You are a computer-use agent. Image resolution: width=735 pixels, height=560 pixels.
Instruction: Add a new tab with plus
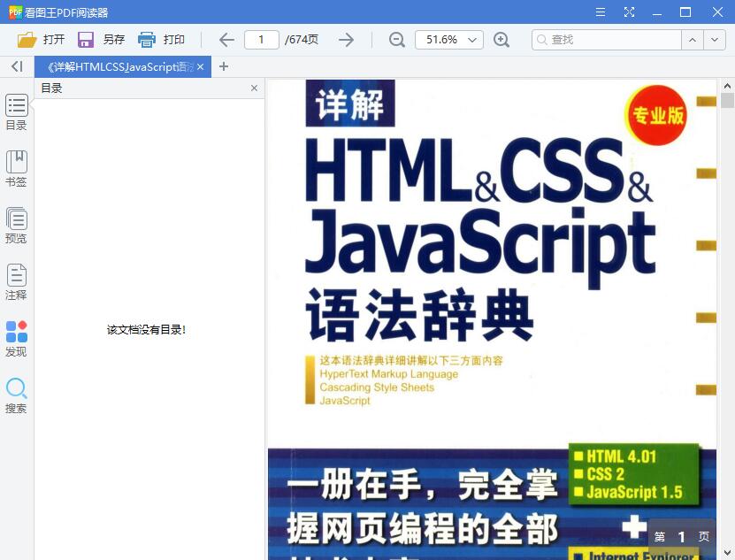click(x=224, y=66)
